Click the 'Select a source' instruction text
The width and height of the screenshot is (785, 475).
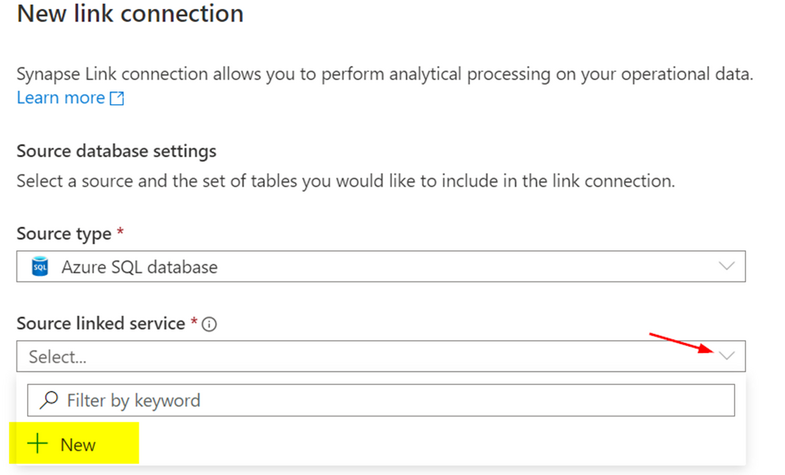click(345, 181)
